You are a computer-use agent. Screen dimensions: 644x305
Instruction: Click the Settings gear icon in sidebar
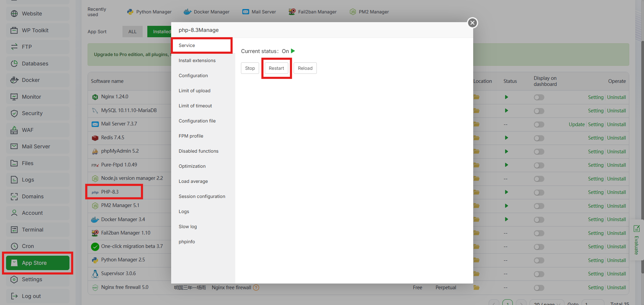click(x=14, y=279)
